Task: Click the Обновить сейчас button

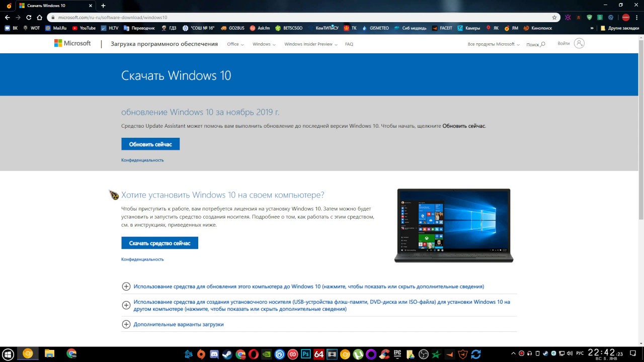Action: tap(150, 144)
